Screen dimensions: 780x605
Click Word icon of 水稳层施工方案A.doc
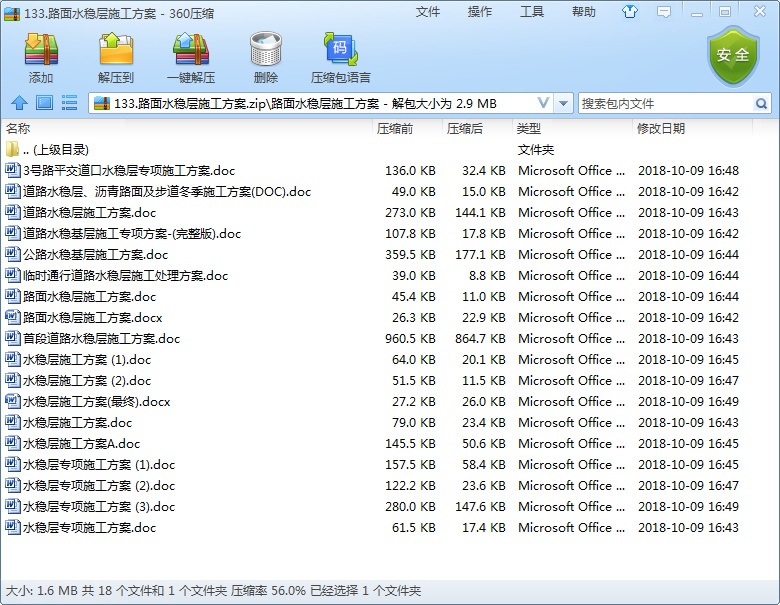pyautogui.click(x=12, y=443)
